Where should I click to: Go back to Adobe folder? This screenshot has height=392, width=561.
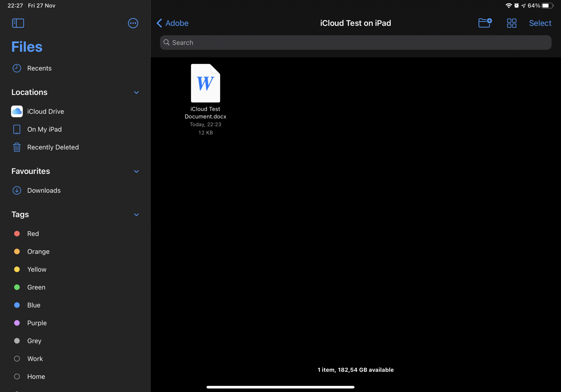[173, 23]
